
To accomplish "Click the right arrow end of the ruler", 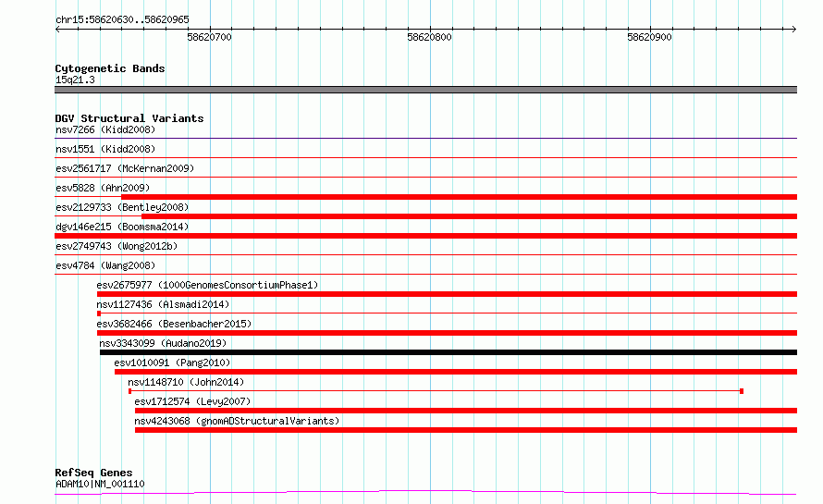I will (x=793, y=29).
